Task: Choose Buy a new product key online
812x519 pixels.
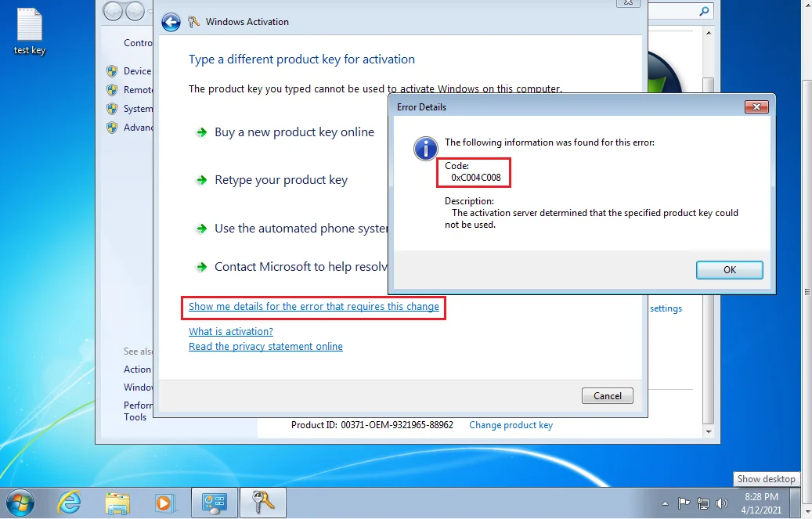Action: [294, 132]
